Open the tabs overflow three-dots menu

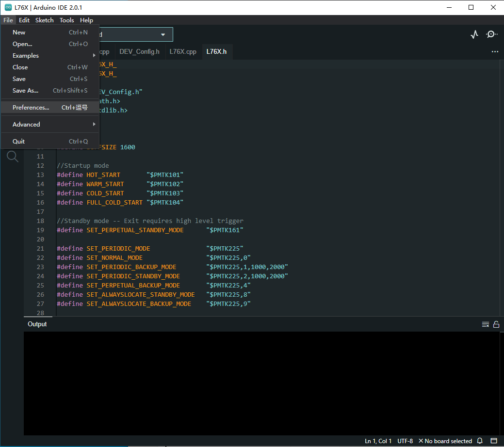click(x=495, y=52)
